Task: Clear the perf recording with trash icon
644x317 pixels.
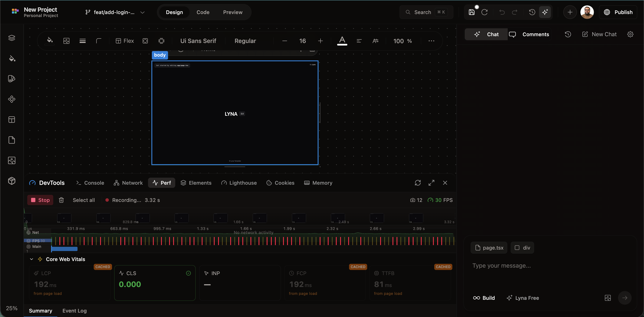Action: (61, 200)
